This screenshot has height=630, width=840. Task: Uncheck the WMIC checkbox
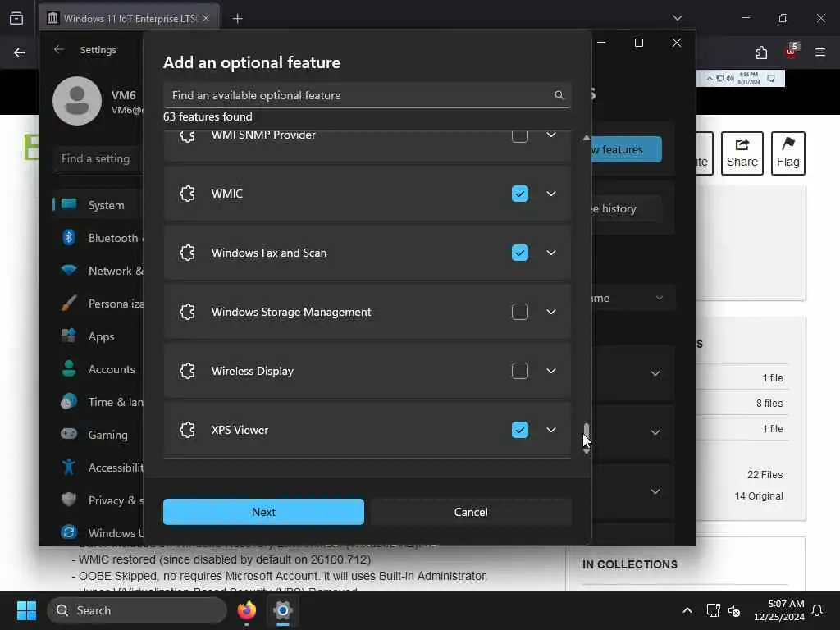point(519,194)
